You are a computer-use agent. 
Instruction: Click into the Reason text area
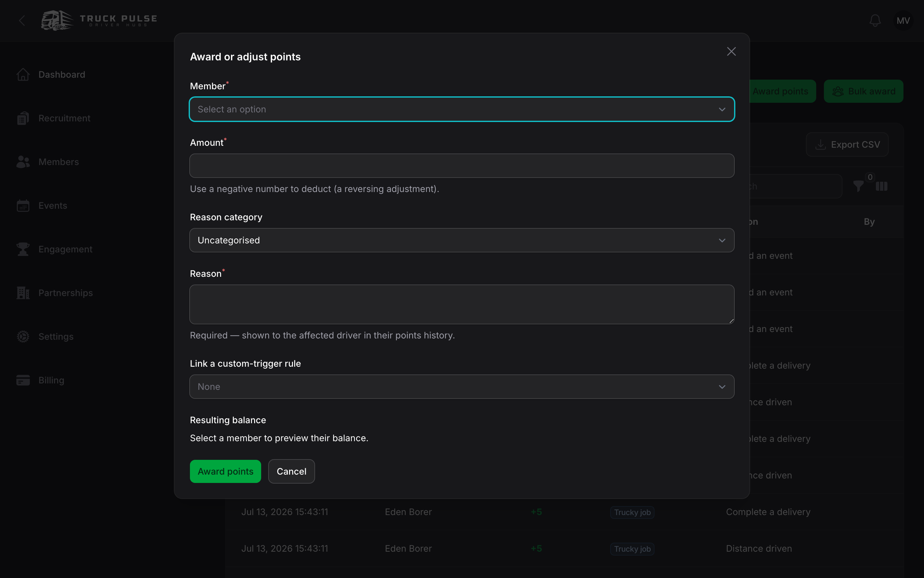pos(462,304)
